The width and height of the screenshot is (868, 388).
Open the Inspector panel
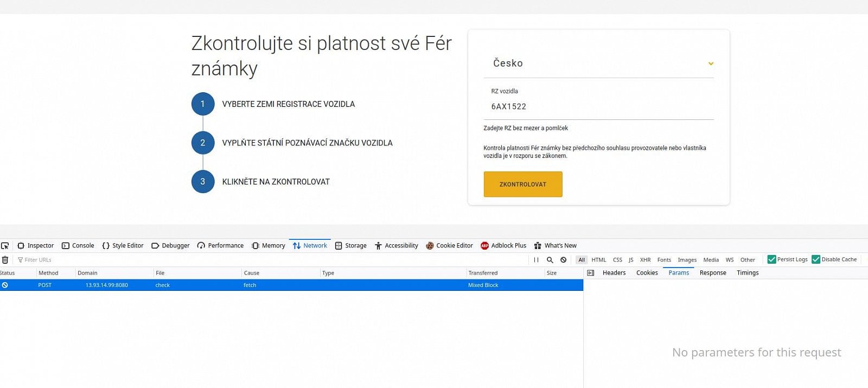[36, 246]
